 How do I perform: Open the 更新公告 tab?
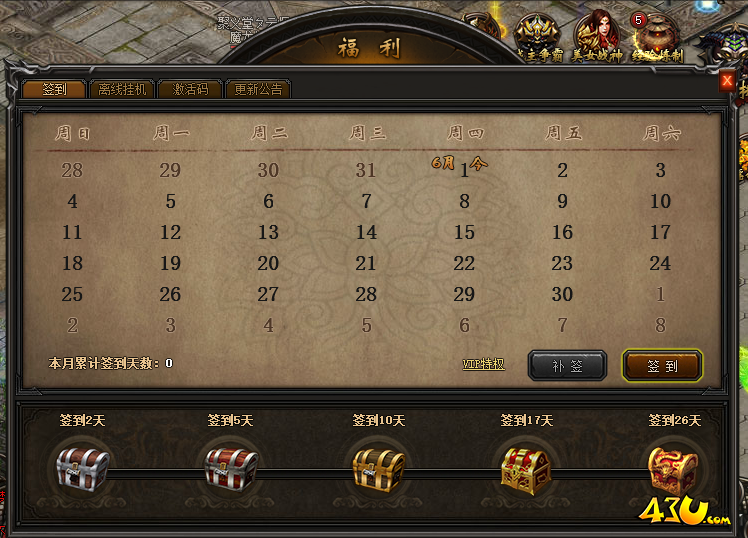point(258,89)
